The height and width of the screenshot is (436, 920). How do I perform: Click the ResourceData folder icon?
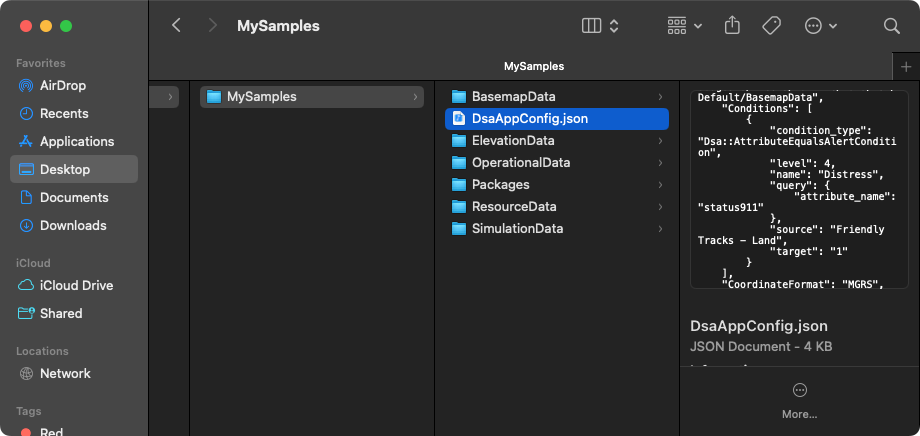(x=459, y=207)
